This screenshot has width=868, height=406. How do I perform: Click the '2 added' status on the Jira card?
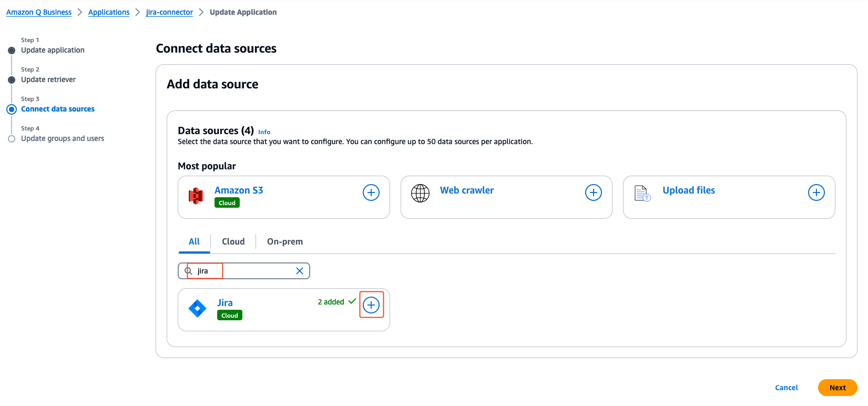click(336, 302)
